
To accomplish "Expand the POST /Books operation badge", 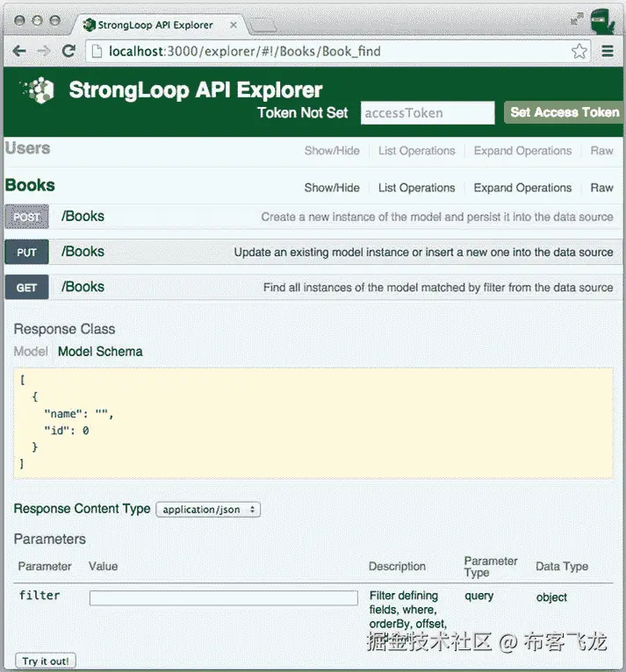I will 26,217.
